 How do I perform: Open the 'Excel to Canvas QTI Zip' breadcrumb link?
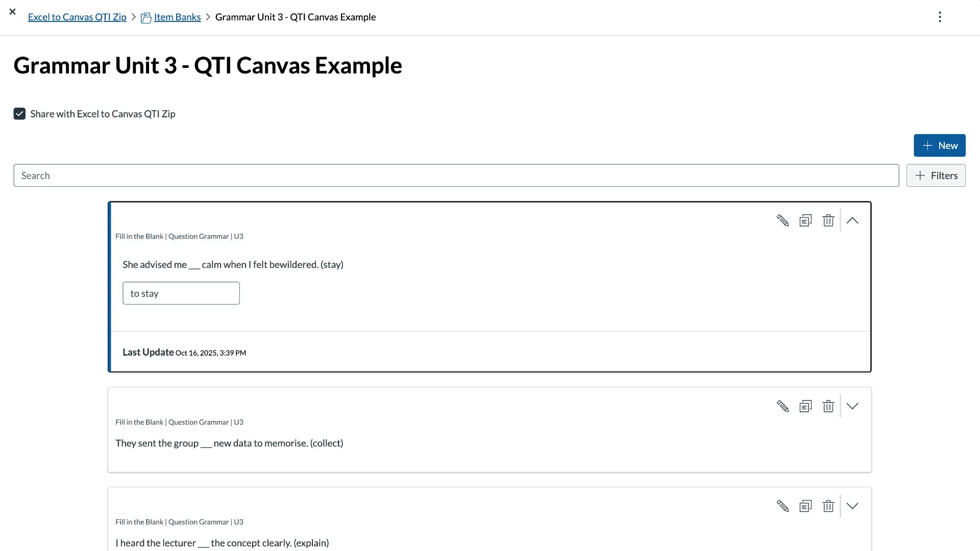click(x=77, y=17)
